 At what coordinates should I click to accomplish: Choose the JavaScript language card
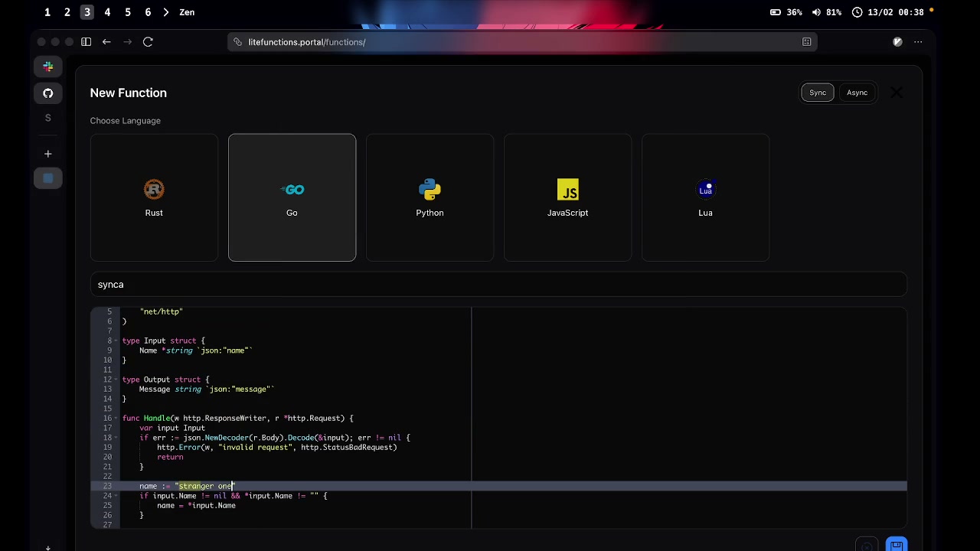[x=567, y=197]
